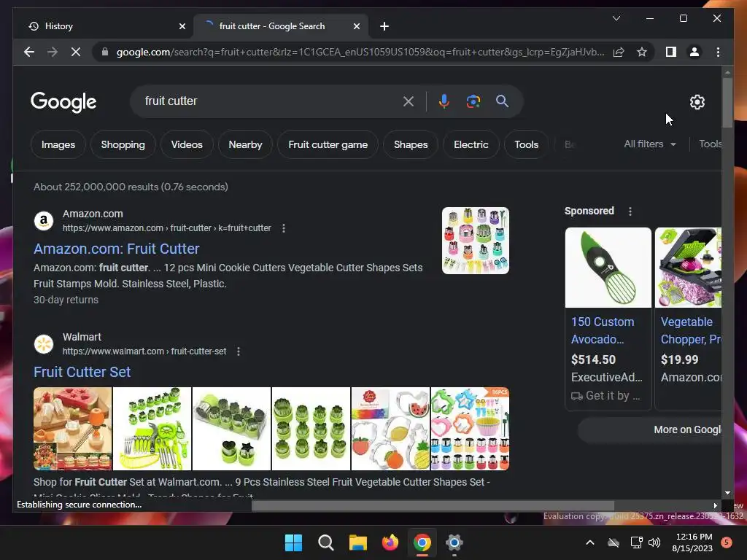Click the forward navigation arrow
This screenshot has height=560, width=747.
(53, 52)
